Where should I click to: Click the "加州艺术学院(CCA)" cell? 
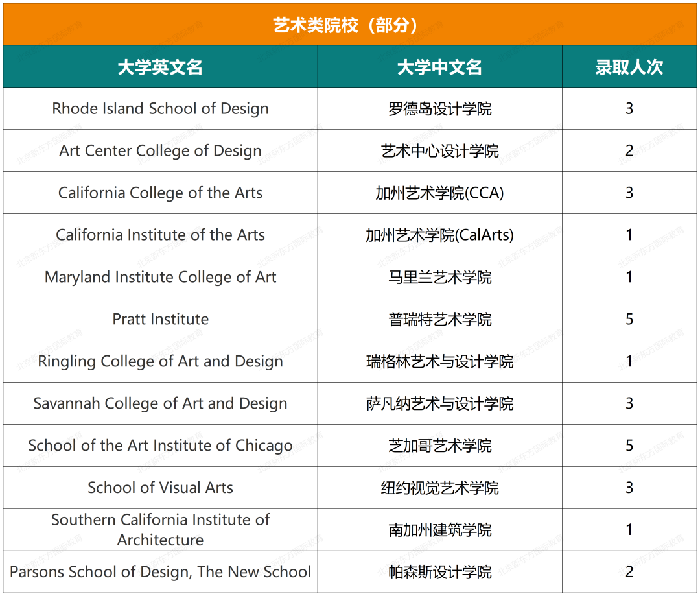tap(439, 193)
